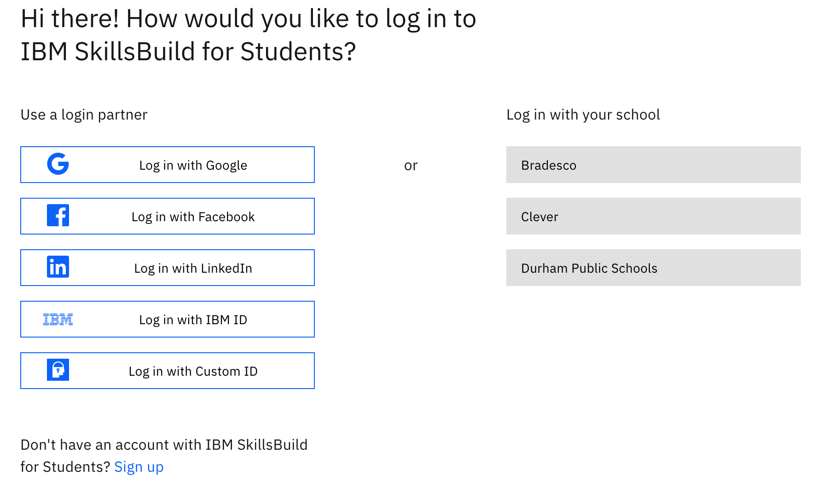Select Clever school login
The width and height of the screenshot is (834, 504).
pos(654,216)
